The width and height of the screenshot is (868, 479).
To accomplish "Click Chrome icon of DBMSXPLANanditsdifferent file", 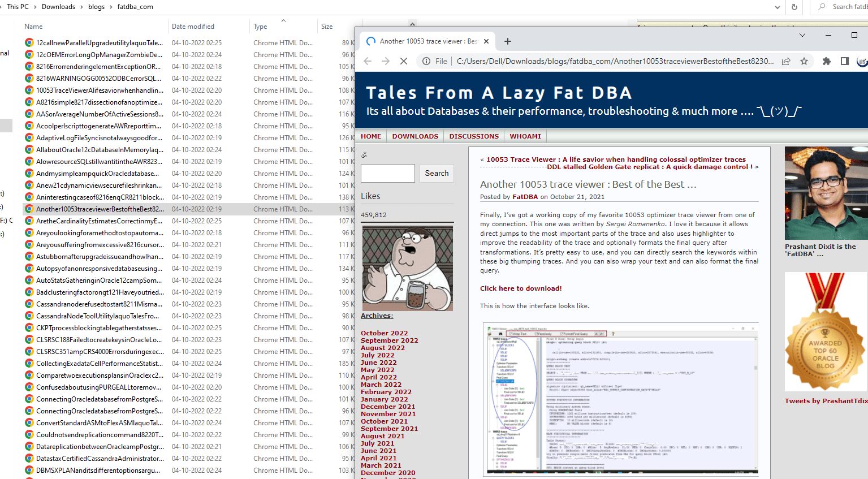I will [29, 470].
